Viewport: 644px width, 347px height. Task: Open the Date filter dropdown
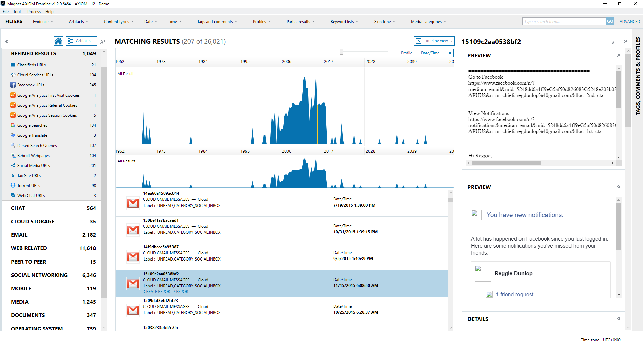click(x=151, y=22)
